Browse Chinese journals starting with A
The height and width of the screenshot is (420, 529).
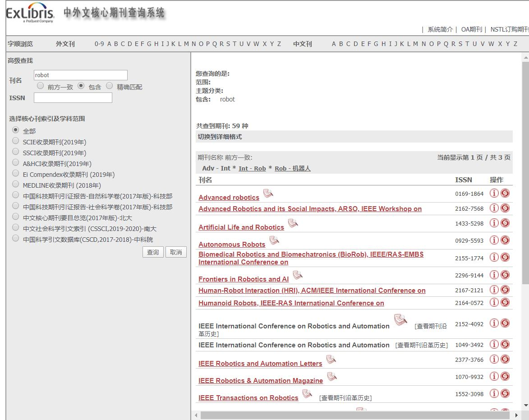click(334, 44)
